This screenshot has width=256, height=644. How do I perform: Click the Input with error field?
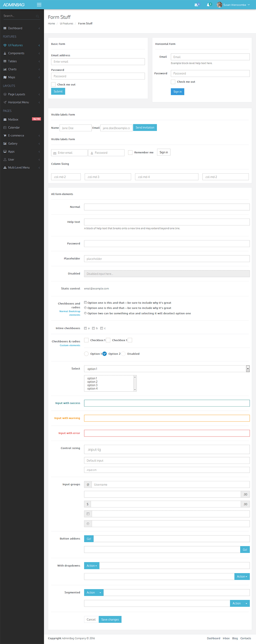click(167, 433)
